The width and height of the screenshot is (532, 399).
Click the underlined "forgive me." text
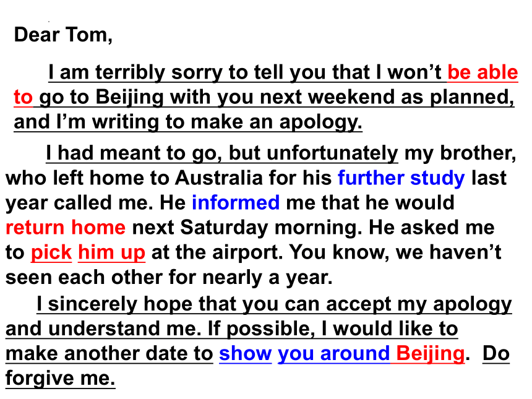pos(61,379)
